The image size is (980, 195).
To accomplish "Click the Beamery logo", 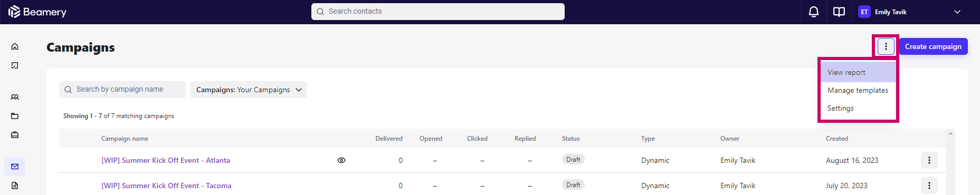I will click(37, 12).
